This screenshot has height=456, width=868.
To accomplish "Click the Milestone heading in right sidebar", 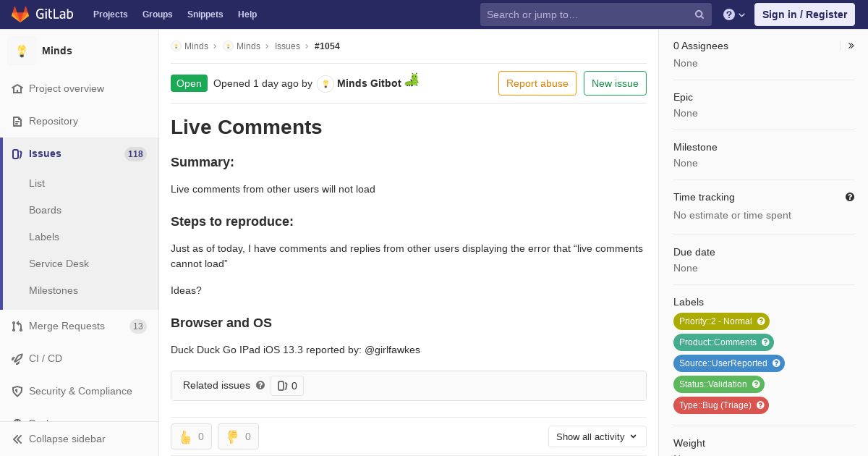I will click(x=695, y=147).
